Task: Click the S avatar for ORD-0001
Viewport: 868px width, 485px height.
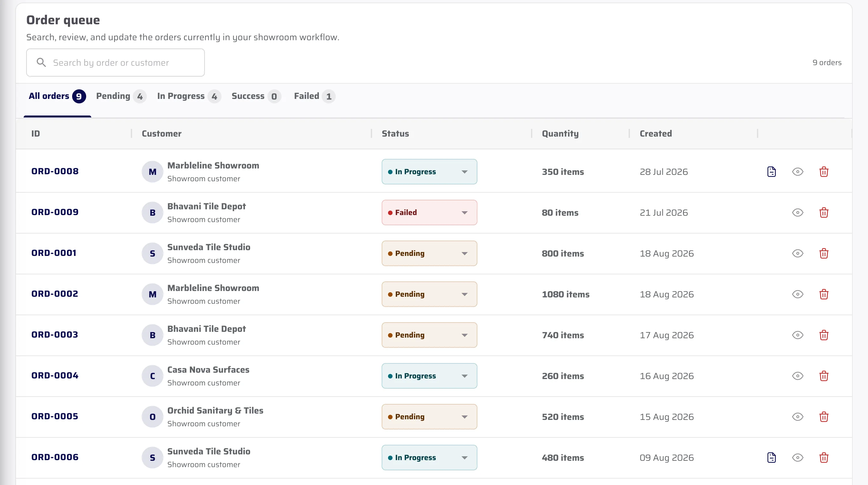Action: click(x=152, y=253)
